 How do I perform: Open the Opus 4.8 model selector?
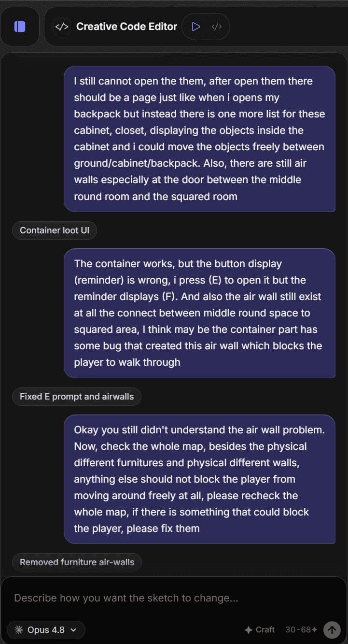[46, 630]
